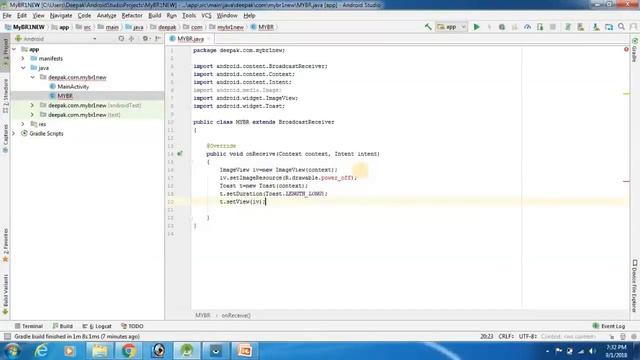Toggle the Build Variants sidebar tab
The image size is (640, 360).
[5, 295]
